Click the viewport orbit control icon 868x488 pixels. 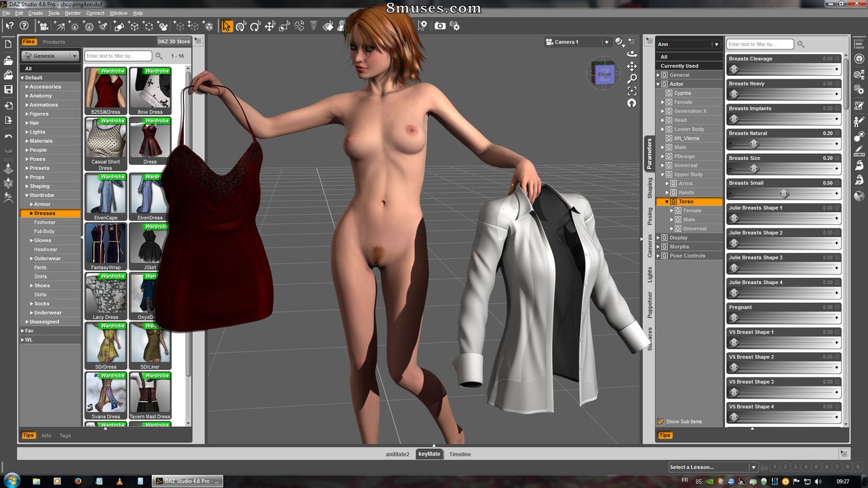click(632, 54)
